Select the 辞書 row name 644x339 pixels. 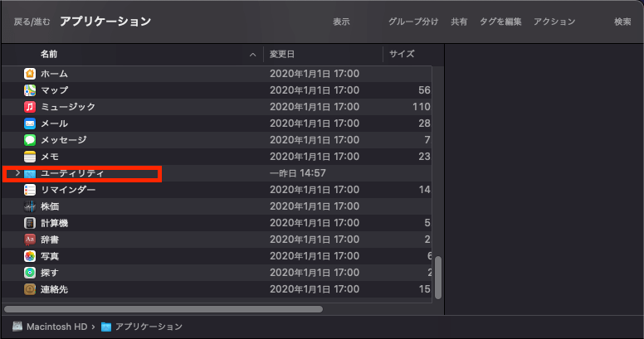[x=50, y=240]
